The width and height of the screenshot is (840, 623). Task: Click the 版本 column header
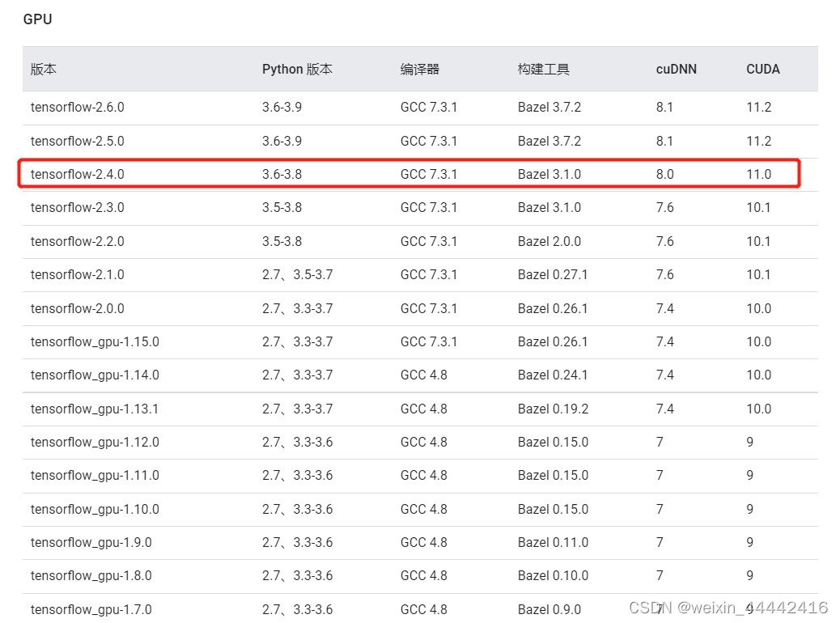click(x=44, y=69)
